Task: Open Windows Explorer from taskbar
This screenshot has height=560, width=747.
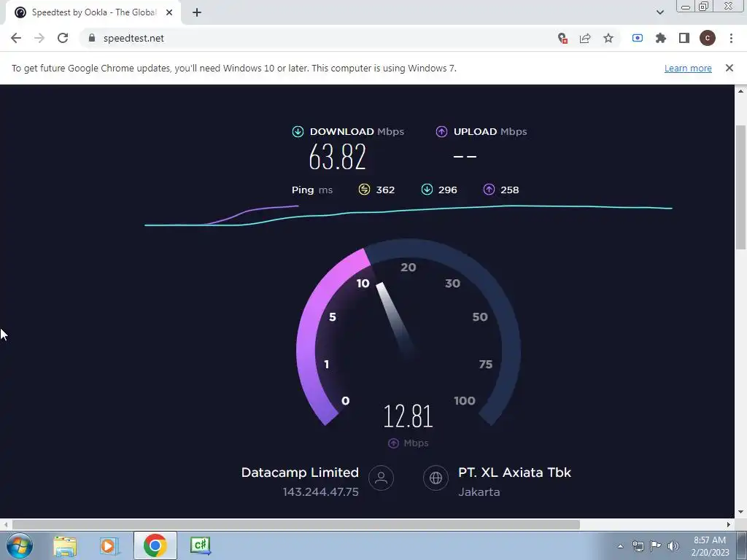Action: pos(65,545)
